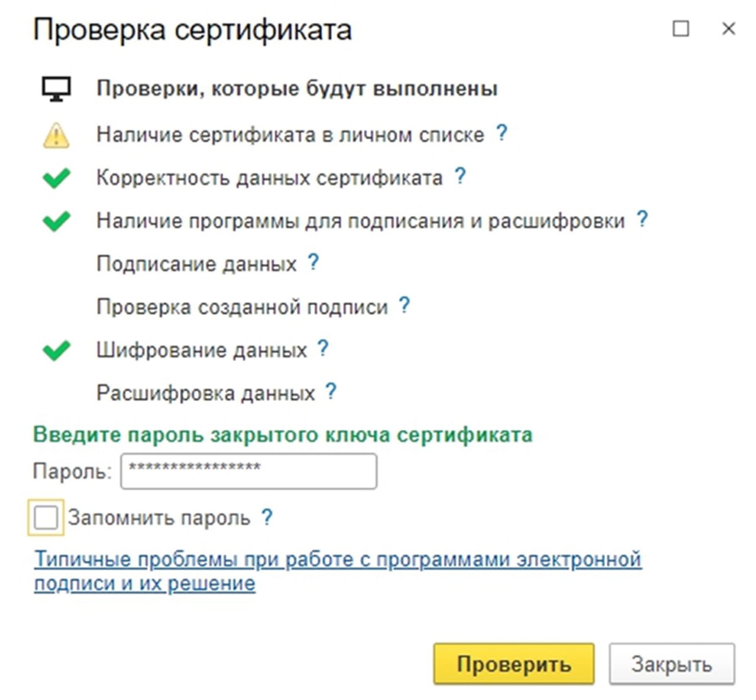Open the 'Типичные проблемы' troubleshooting link

pos(337,560)
